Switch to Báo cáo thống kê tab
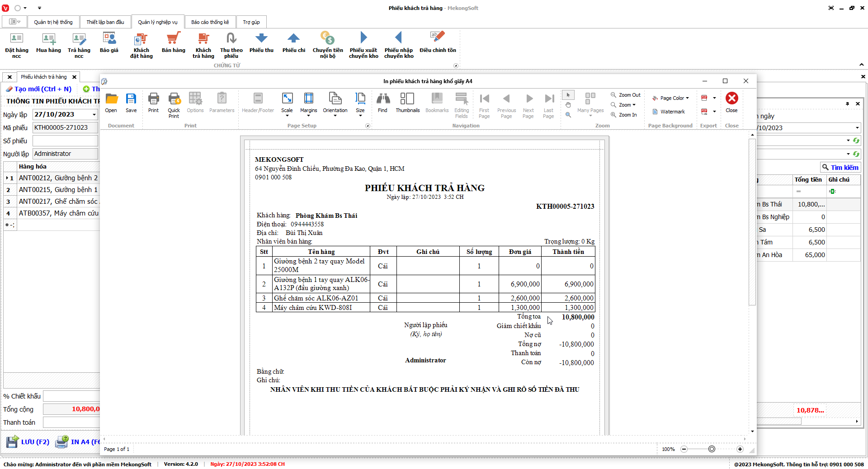Viewport: 868px width, 469px height. click(210, 22)
